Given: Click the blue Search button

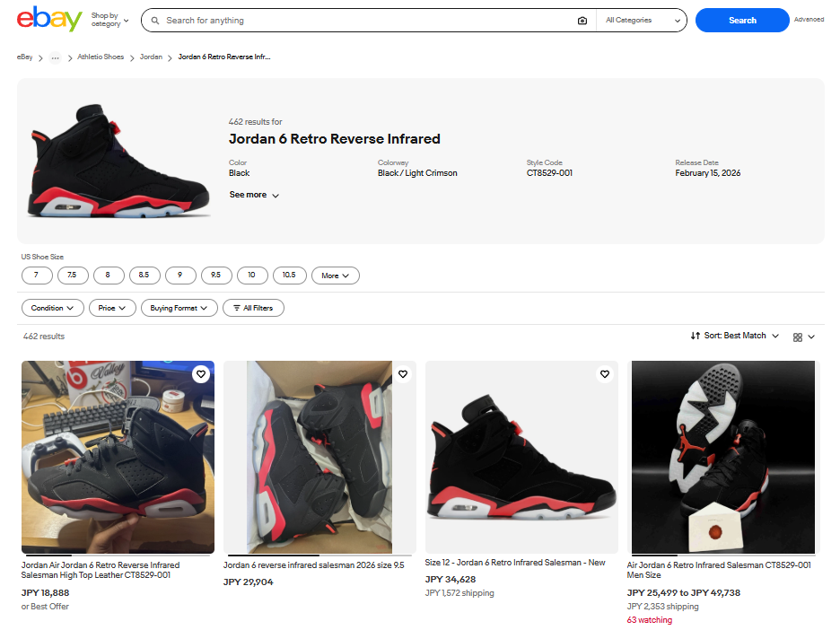Looking at the screenshot, I should coord(742,21).
